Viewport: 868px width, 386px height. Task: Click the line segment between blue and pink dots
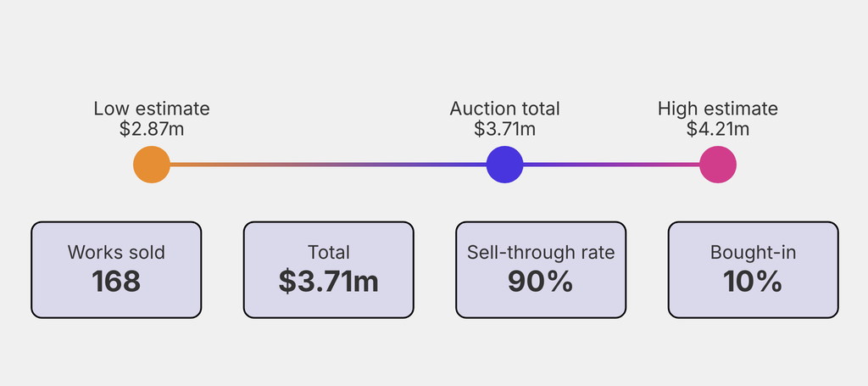[611, 165]
